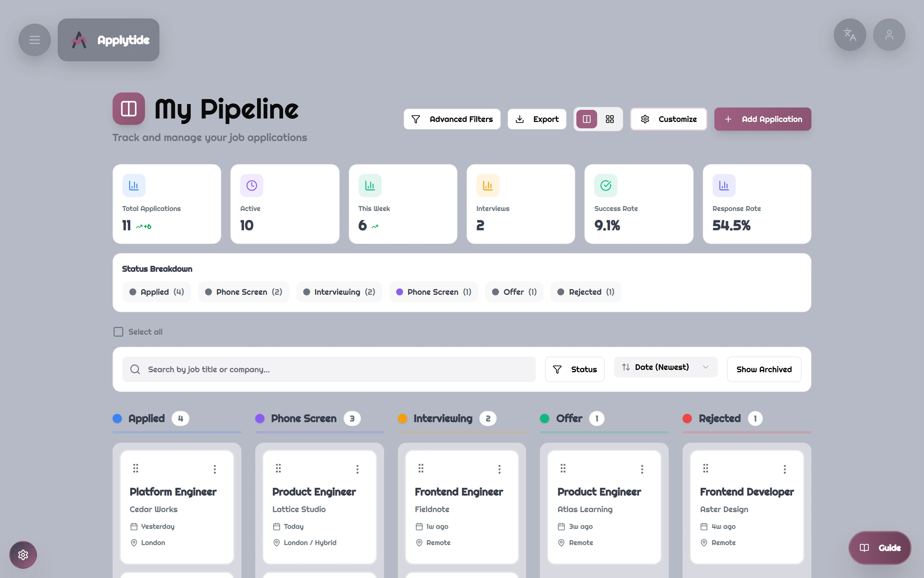Filter by Phone Screen (2) chip
Image resolution: width=924 pixels, height=578 pixels.
coord(244,292)
